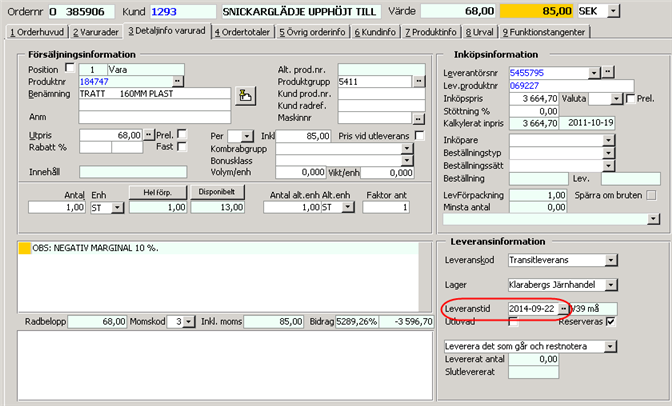
Task: Open 7 Produktinfo tab
Action: [431, 32]
